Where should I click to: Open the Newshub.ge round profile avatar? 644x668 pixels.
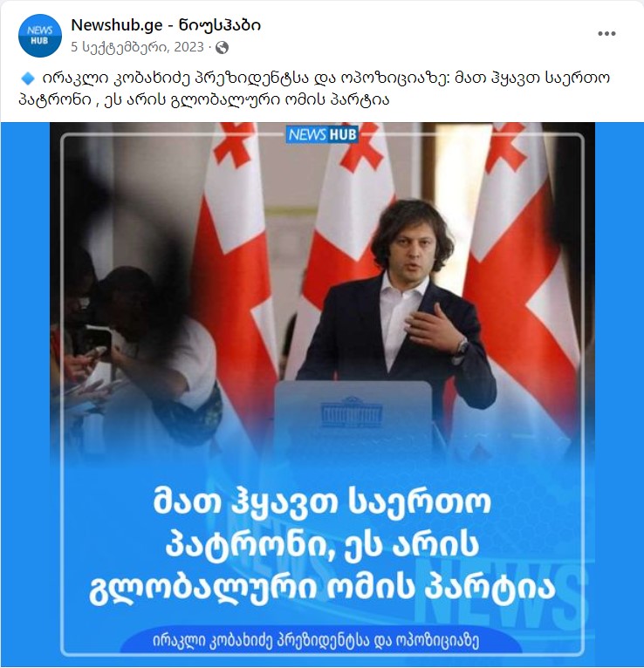[39, 36]
